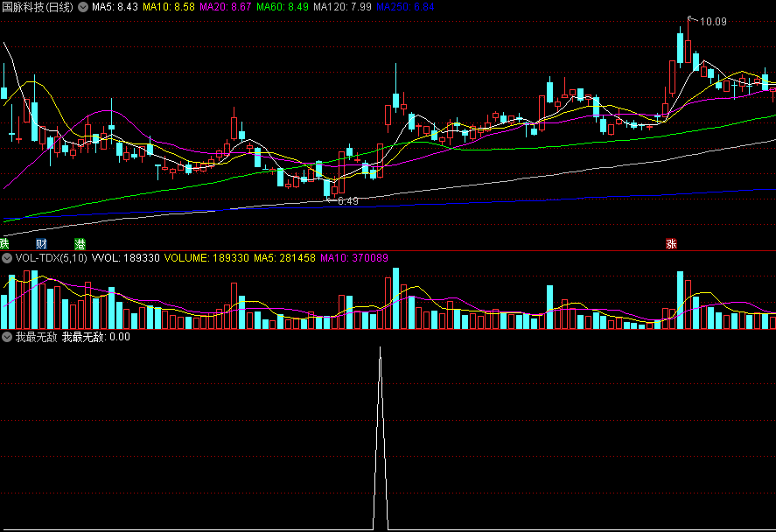Click the VOLUME: 189330 value

206,258
